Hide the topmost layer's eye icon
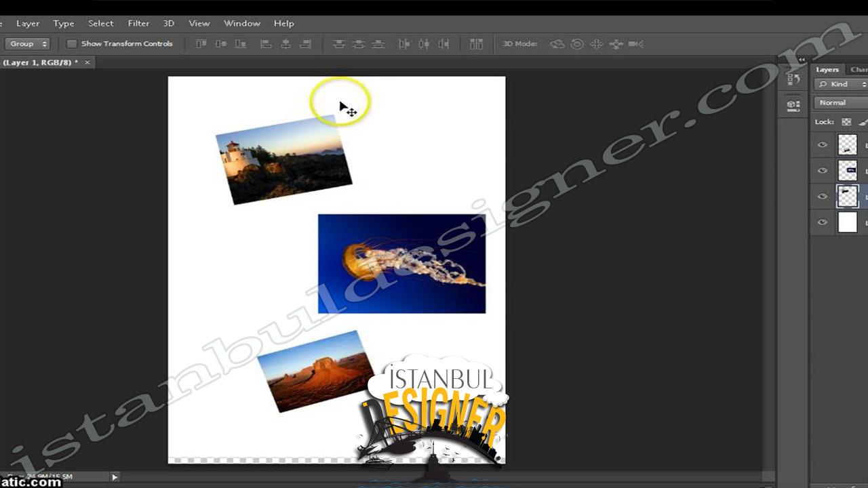This screenshot has width=868, height=488. (x=823, y=144)
